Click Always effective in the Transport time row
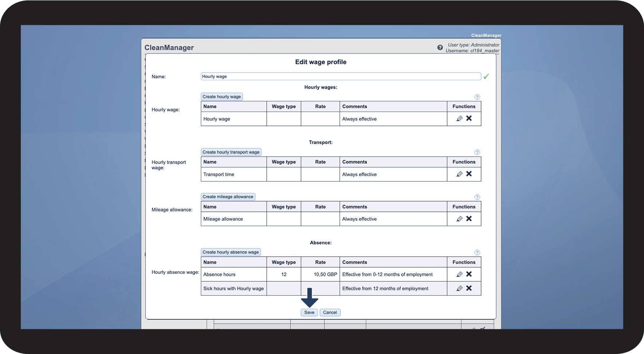The height and width of the screenshot is (354, 644). 359,174
